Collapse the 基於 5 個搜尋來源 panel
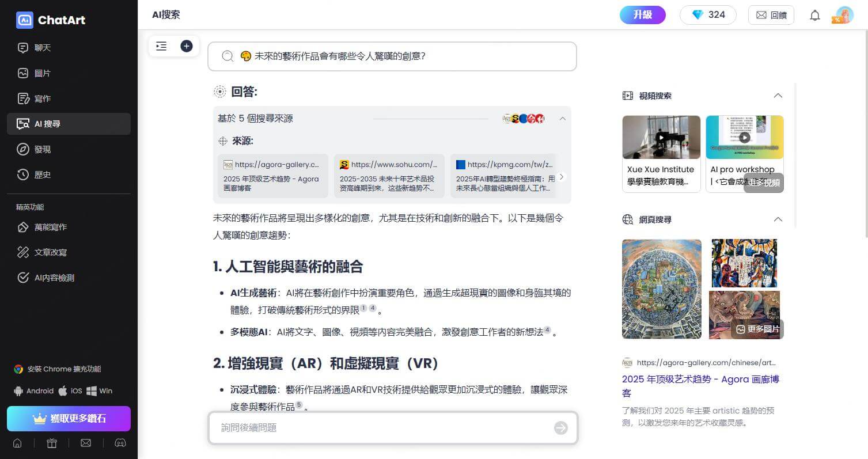This screenshot has height=459, width=868. coord(563,119)
